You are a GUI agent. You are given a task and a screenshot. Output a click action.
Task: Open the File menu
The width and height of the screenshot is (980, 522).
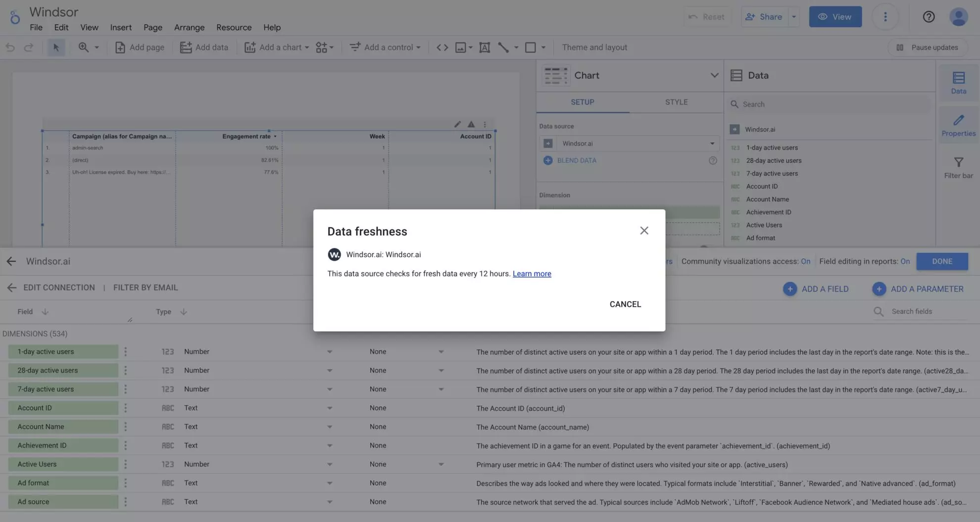(x=36, y=28)
